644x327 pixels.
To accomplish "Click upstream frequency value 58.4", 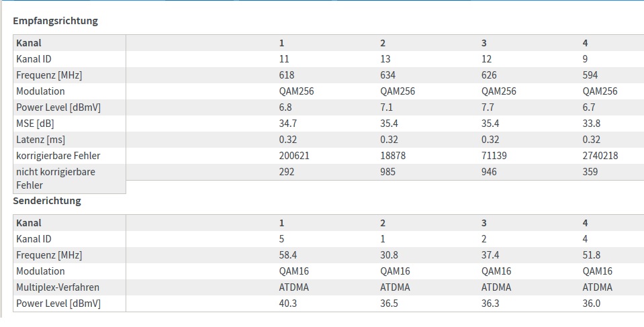I will coord(288,255).
